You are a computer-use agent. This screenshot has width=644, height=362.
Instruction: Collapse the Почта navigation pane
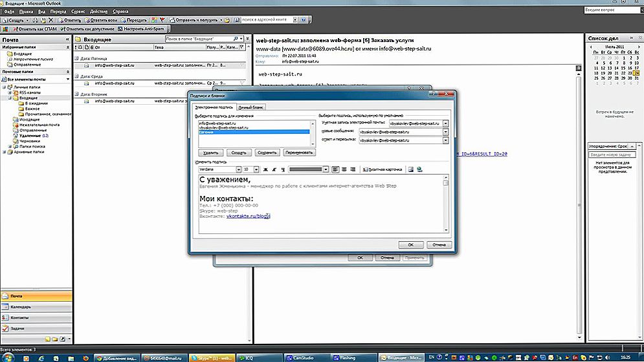pos(67,39)
